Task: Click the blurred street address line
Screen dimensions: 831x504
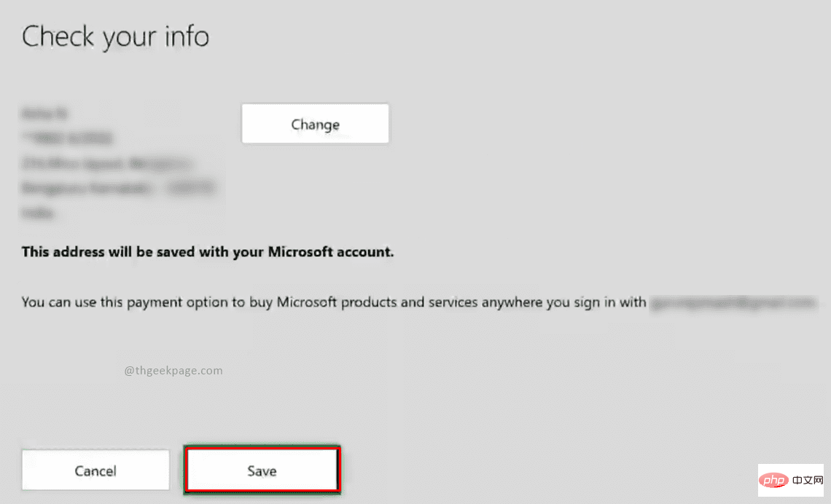Action: (106, 163)
